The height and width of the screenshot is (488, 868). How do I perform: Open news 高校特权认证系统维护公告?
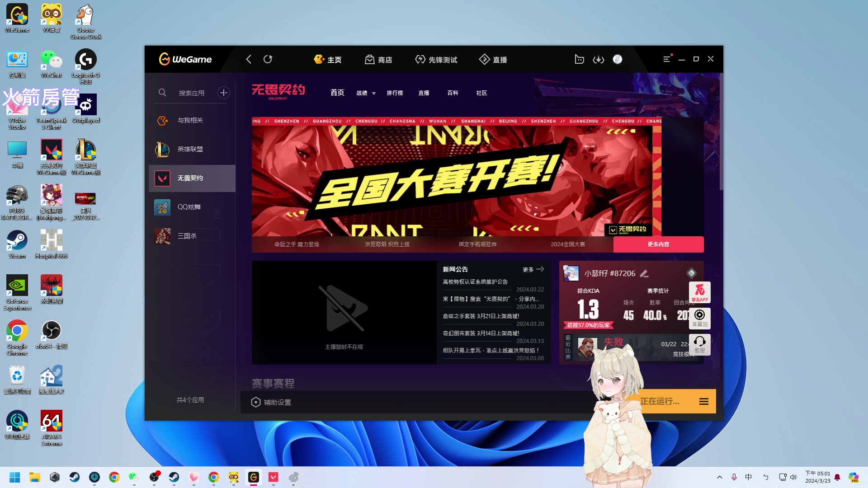tap(475, 282)
